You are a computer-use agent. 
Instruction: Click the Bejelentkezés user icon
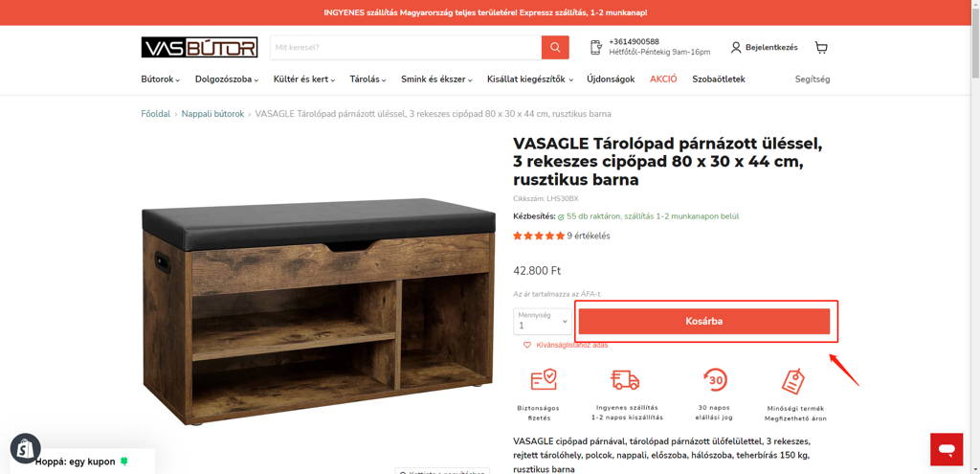point(736,48)
